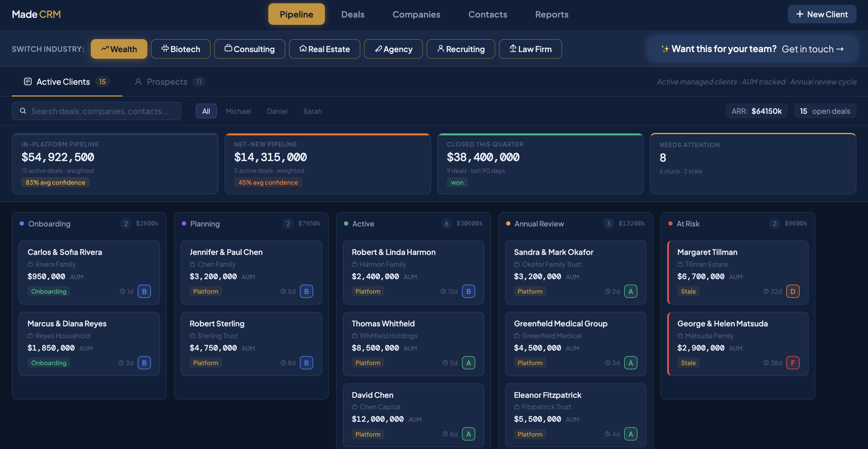Switch industry to Recruiting
This screenshot has width=868, height=449.
[460, 49]
